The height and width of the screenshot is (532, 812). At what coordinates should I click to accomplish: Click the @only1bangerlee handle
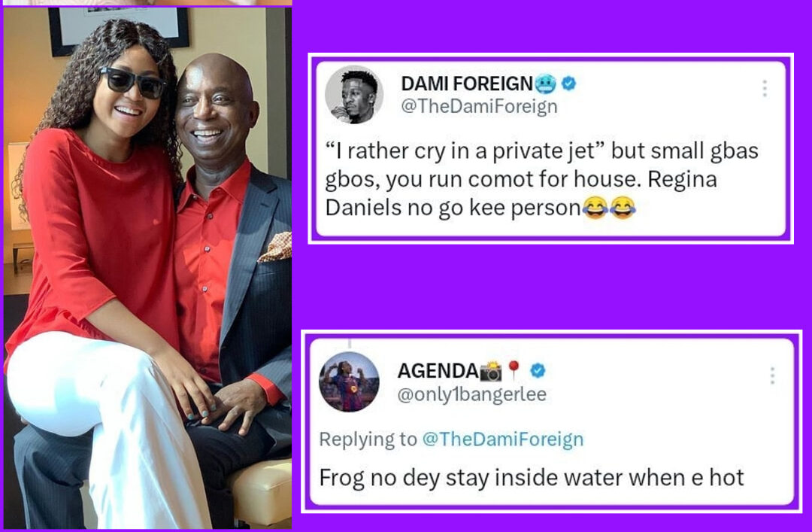pyautogui.click(x=471, y=394)
